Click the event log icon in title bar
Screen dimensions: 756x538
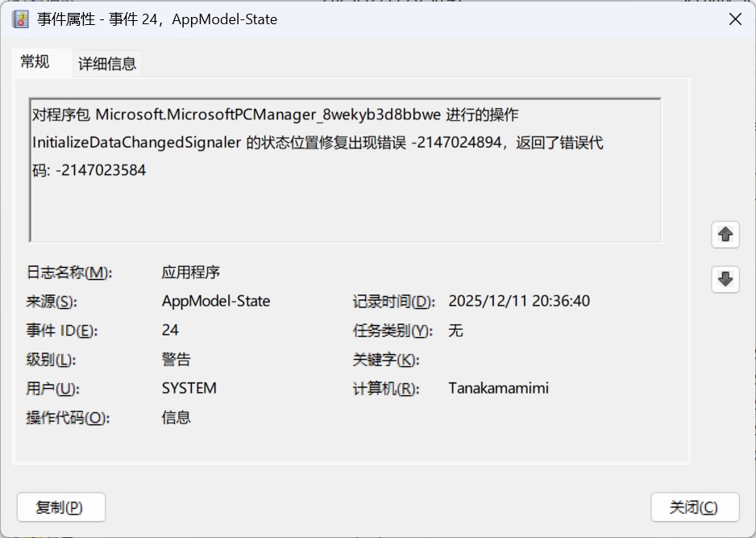coord(20,19)
